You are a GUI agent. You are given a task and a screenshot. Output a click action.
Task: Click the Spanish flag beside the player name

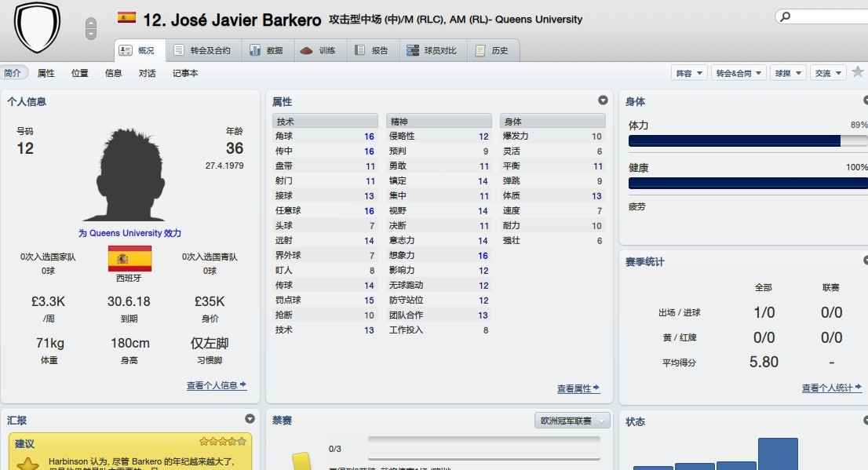[x=126, y=18]
